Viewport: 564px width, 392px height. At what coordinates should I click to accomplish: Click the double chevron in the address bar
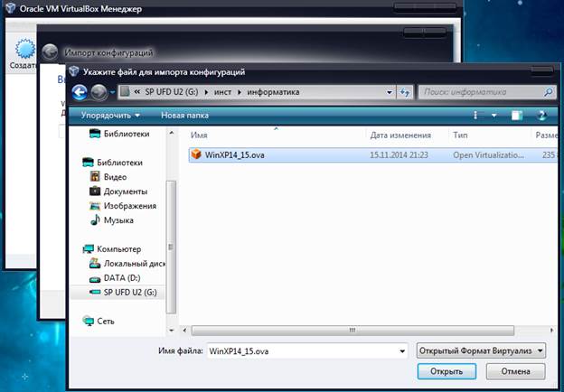(136, 92)
